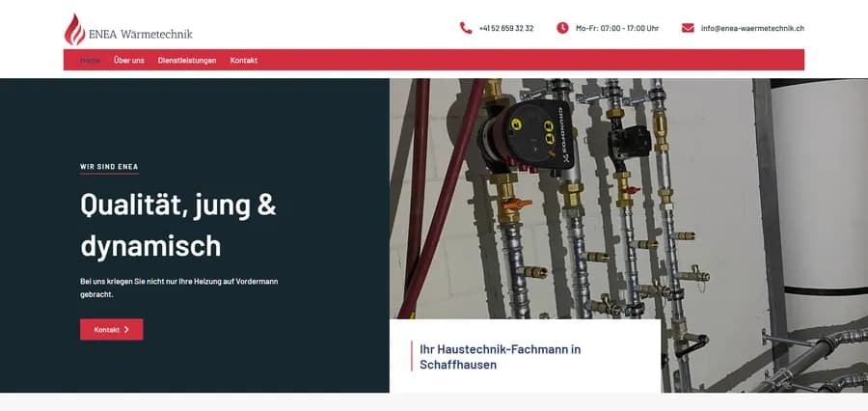Go to the Über uns page
The image size is (868, 411).
pyautogui.click(x=129, y=61)
